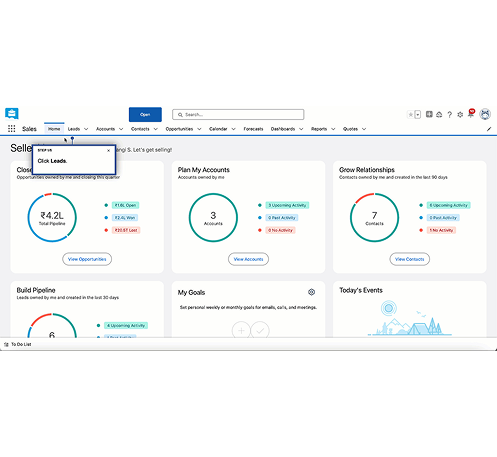The width and height of the screenshot is (497, 457).
Task: Click the Sales app name label
Action: point(29,129)
